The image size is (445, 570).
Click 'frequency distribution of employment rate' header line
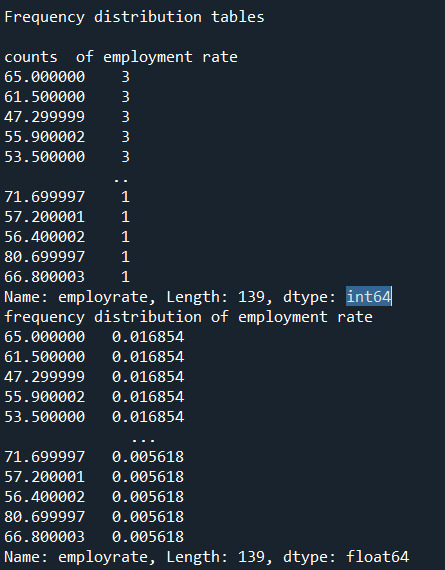point(188,317)
